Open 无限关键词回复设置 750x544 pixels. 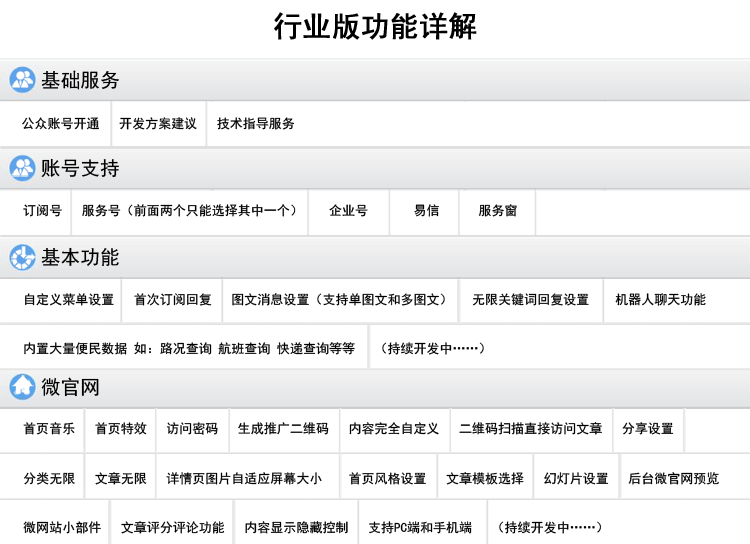pyautogui.click(x=531, y=300)
